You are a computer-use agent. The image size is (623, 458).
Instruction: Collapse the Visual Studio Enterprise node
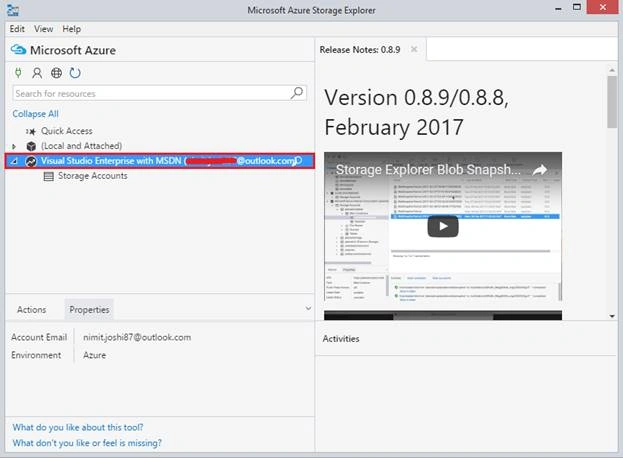[x=14, y=161]
